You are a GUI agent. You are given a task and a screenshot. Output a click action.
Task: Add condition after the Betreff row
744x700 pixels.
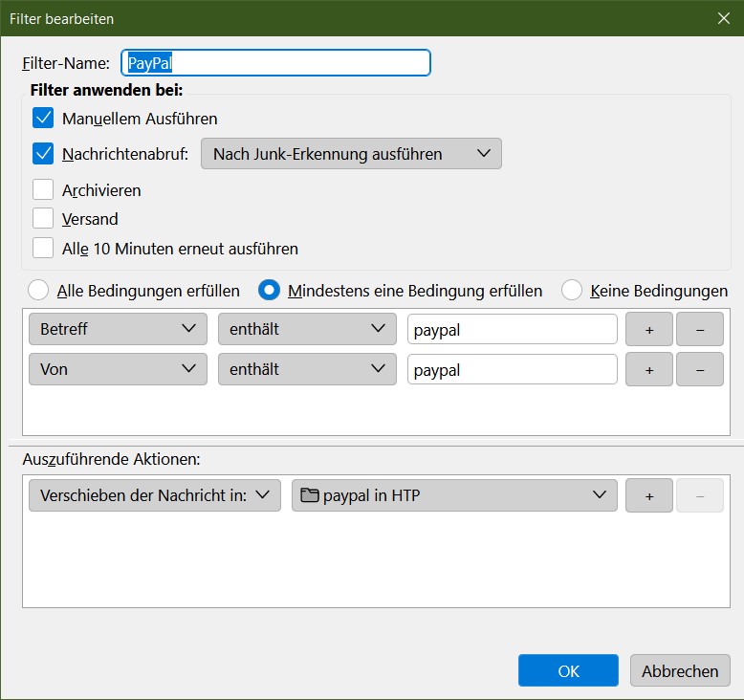pos(649,329)
